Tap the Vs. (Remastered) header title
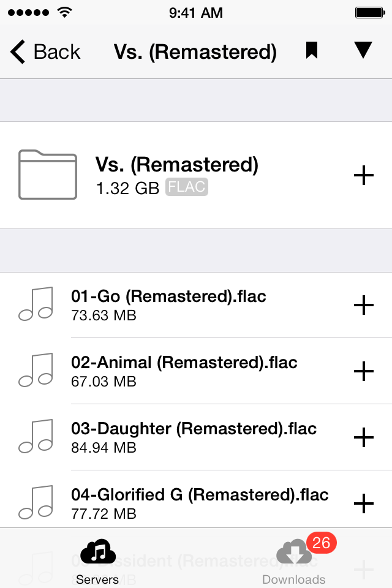This screenshot has width=392, height=588. click(195, 51)
